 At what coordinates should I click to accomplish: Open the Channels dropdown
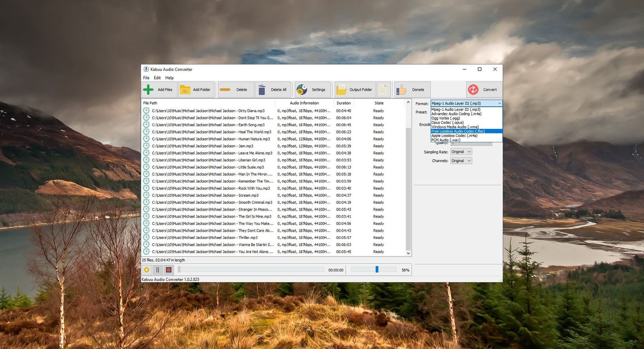click(x=461, y=161)
